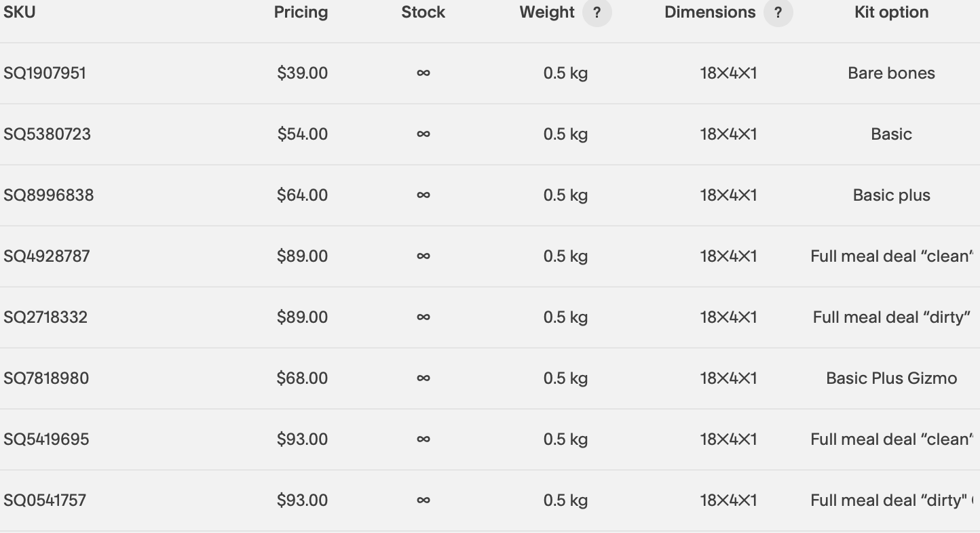Screen dimensions: 980x533
Task: Select the infinity stock symbol for SQ1907951
Action: (423, 73)
